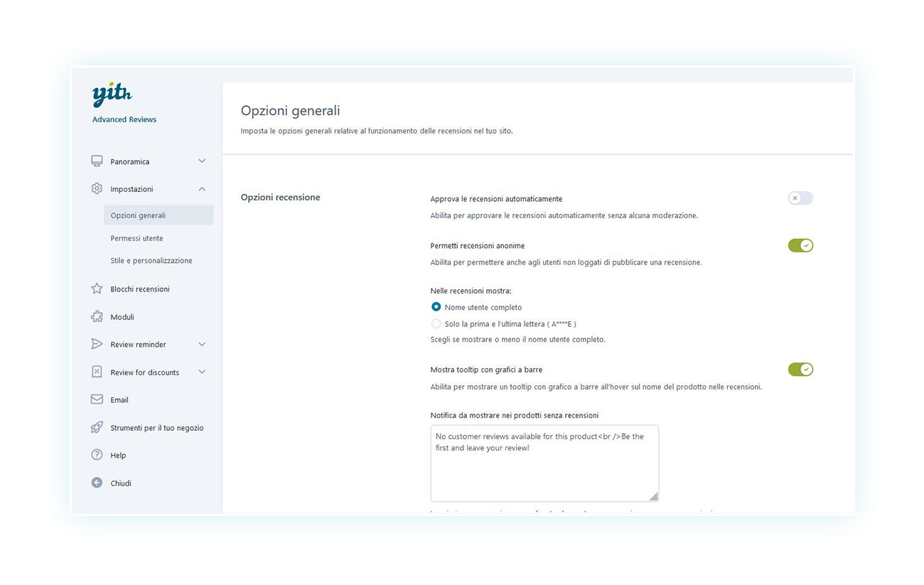Click the Review for discounts menu label
The height and width of the screenshot is (585, 924).
(145, 372)
